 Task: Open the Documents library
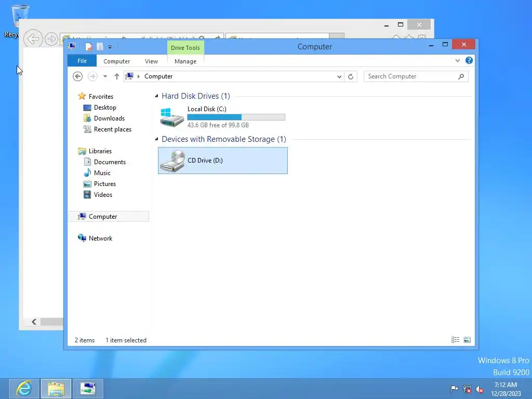pyautogui.click(x=110, y=162)
